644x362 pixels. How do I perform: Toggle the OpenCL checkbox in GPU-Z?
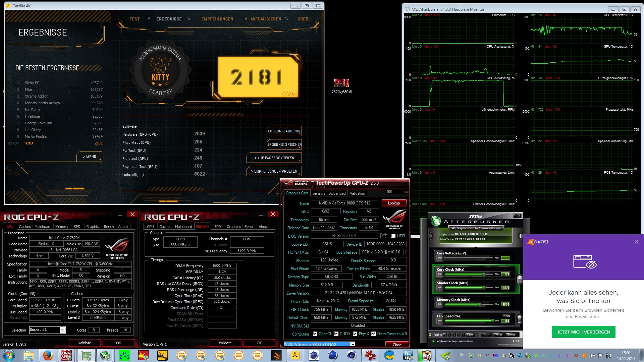pyautogui.click(x=315, y=334)
